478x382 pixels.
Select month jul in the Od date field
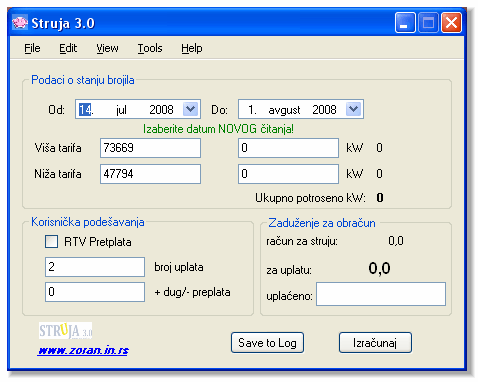[x=121, y=110]
